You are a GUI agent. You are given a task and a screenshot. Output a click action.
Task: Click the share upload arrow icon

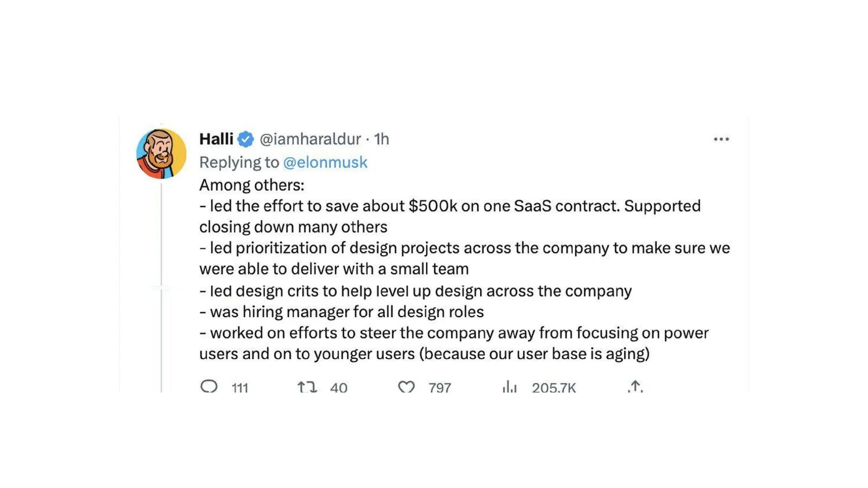pos(635,386)
